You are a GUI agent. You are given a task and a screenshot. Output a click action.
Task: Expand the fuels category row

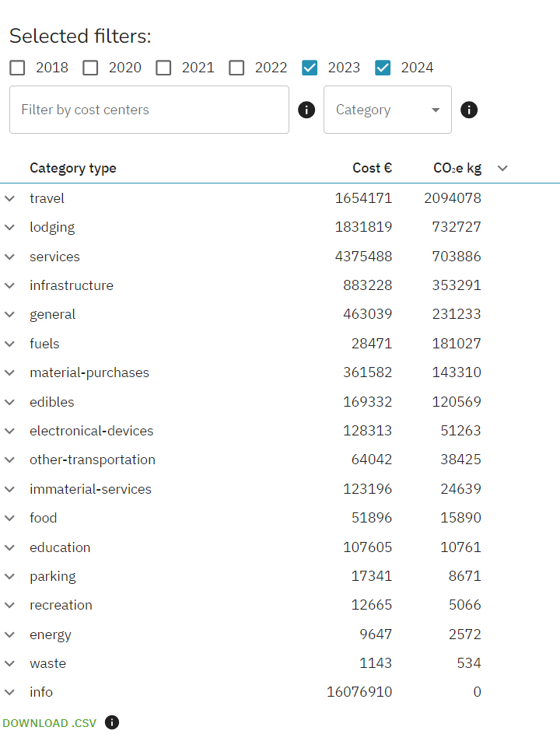[x=10, y=344]
